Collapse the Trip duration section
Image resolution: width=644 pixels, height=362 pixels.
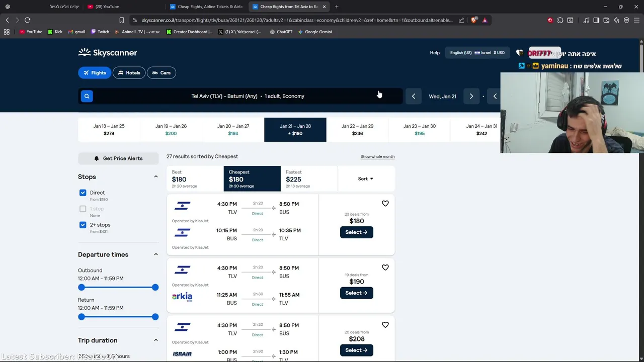tap(155, 340)
